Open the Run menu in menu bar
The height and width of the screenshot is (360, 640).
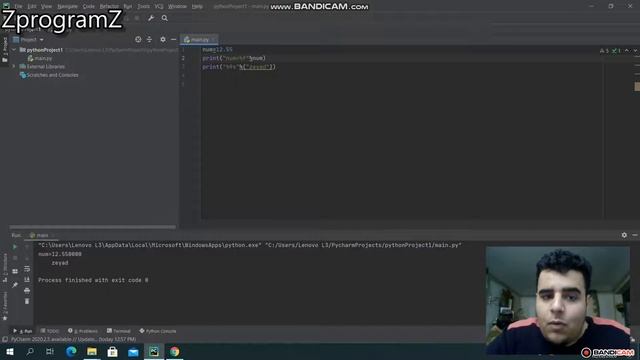[x=128, y=7]
